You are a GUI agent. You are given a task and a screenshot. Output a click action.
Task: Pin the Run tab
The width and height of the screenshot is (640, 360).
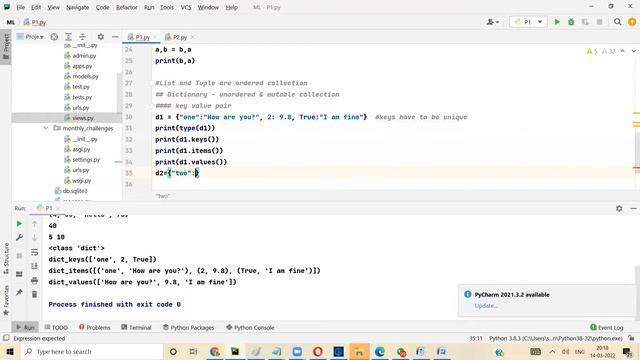pos(19,292)
